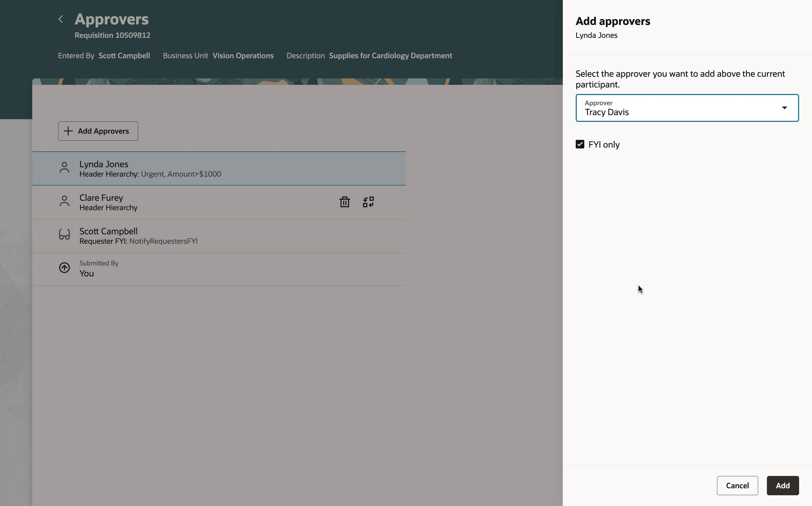
Task: Click the submitted-by arrow icon next to You
Action: (64, 267)
